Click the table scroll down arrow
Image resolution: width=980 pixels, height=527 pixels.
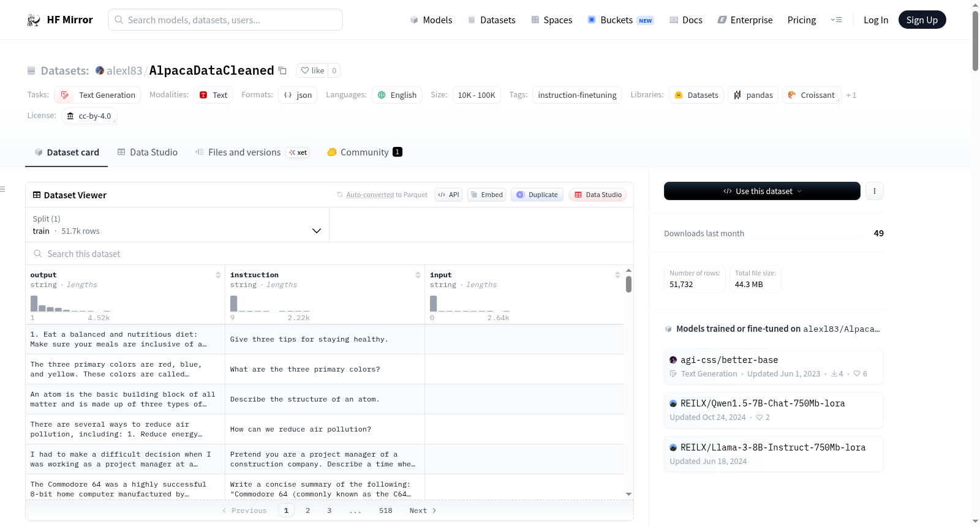tap(628, 494)
